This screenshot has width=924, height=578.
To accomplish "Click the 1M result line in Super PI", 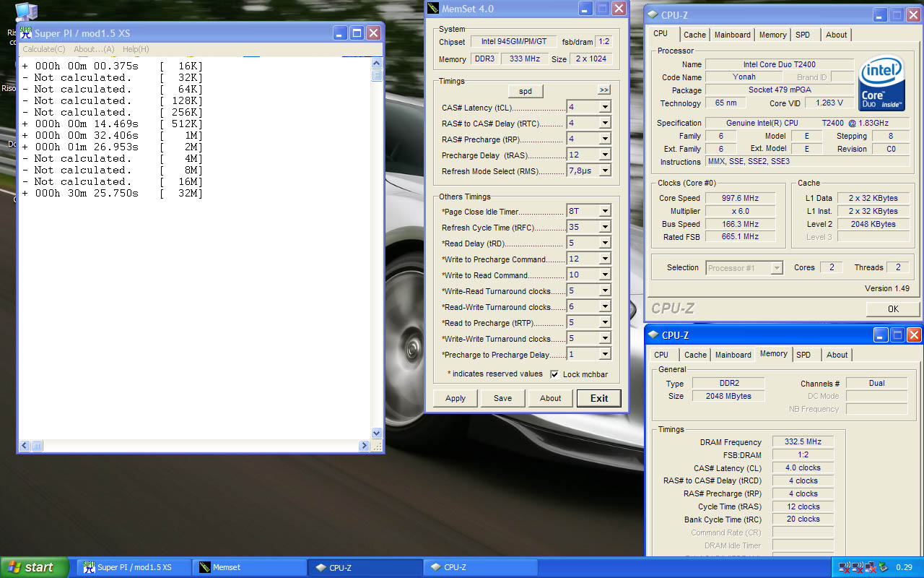I will point(113,136).
